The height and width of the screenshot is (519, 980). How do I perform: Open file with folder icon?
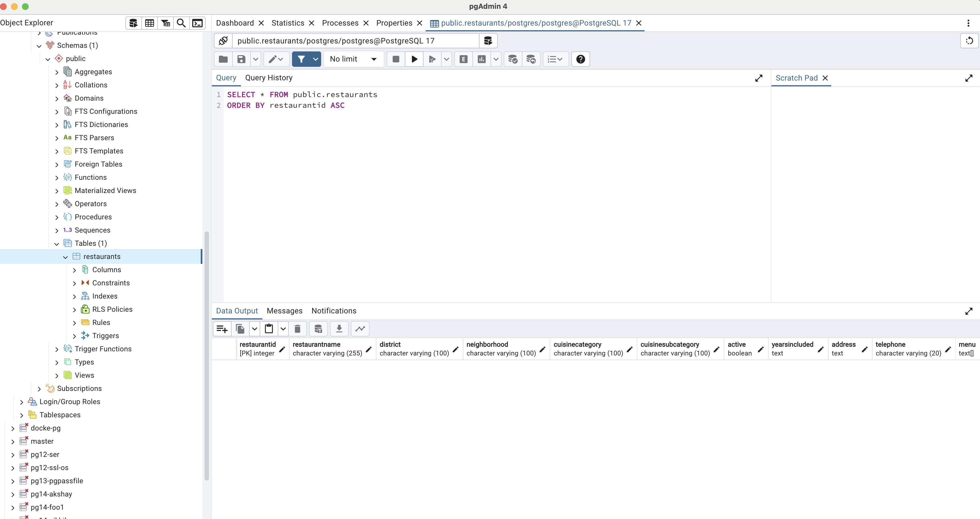point(223,59)
